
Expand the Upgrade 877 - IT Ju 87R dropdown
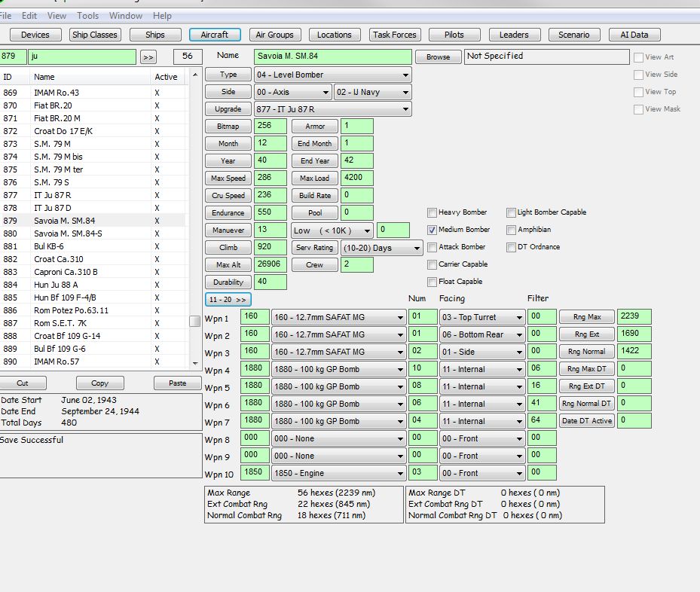coord(405,109)
